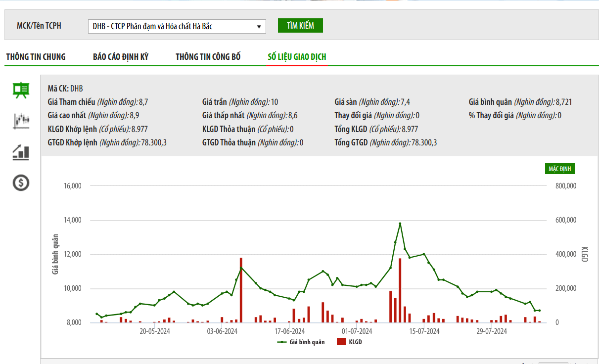Click the first data point on price line
Image resolution: width=599 pixels, height=364 pixels.
pos(97,314)
